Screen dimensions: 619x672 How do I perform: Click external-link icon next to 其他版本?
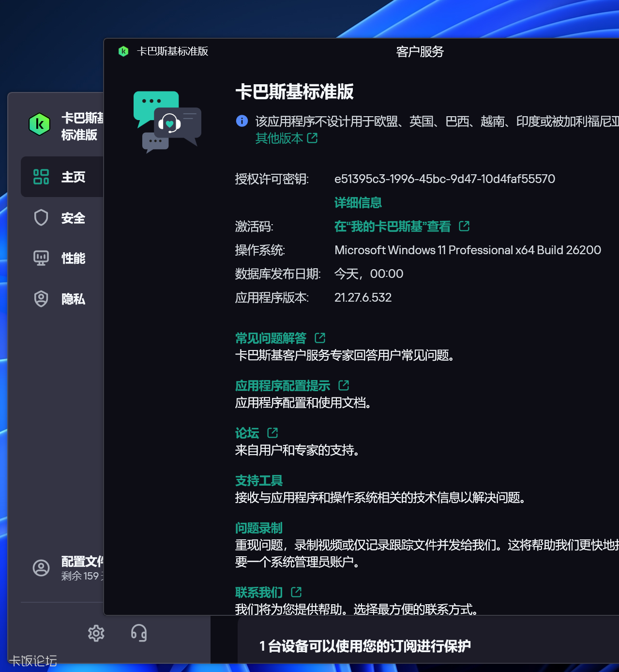pos(313,138)
